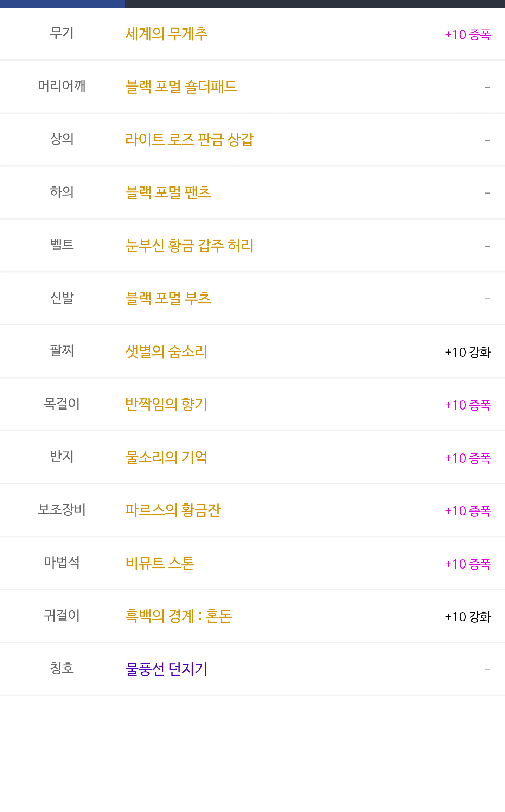505x812 pixels.
Task: Open the 파르스의 황금잔 item
Action: point(173,510)
